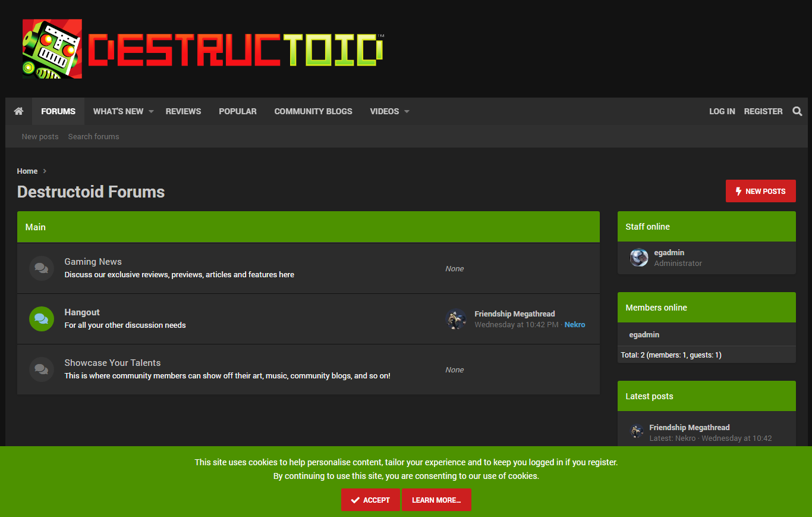Accept the cookie notice
This screenshot has height=517, width=812.
(x=371, y=500)
